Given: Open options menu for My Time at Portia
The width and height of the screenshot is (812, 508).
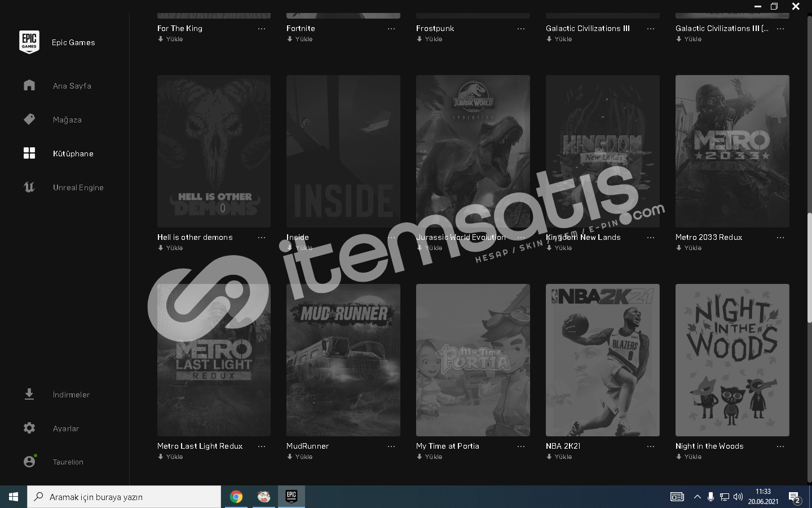Looking at the screenshot, I should tap(521, 446).
